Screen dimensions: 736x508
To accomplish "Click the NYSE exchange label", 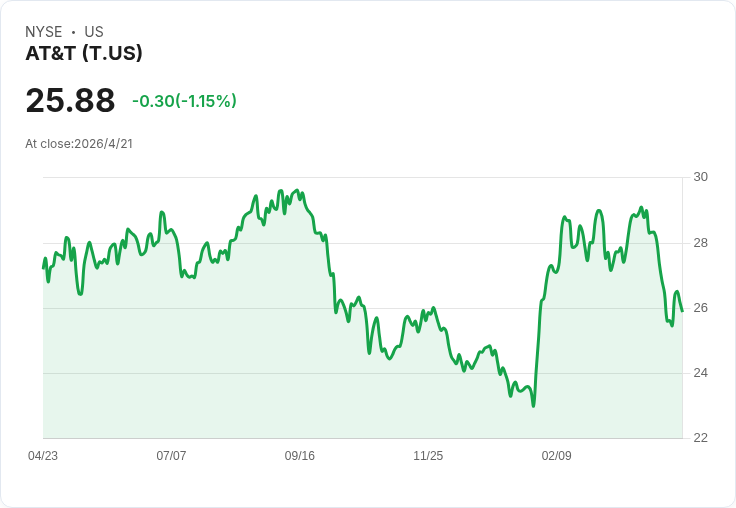I will tap(44, 32).
